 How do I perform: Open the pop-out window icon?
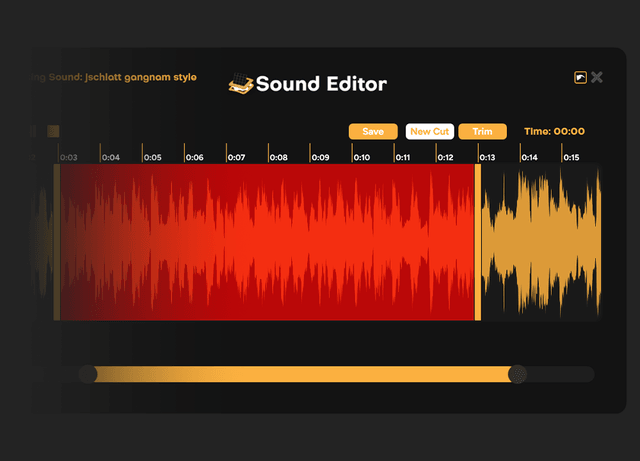click(x=580, y=77)
